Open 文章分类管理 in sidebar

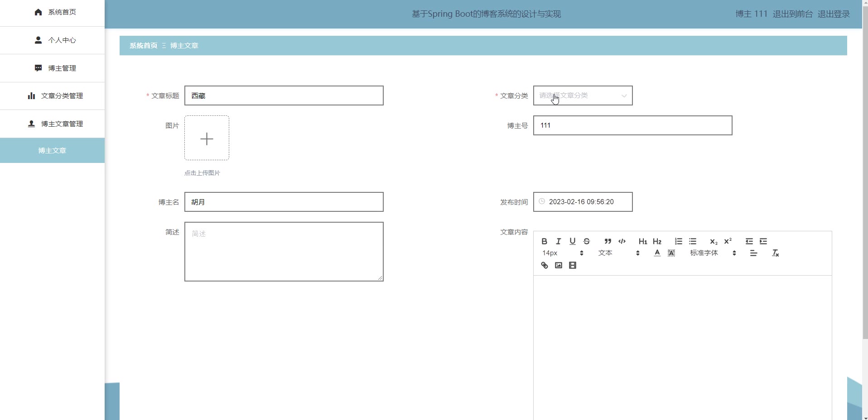(x=52, y=96)
